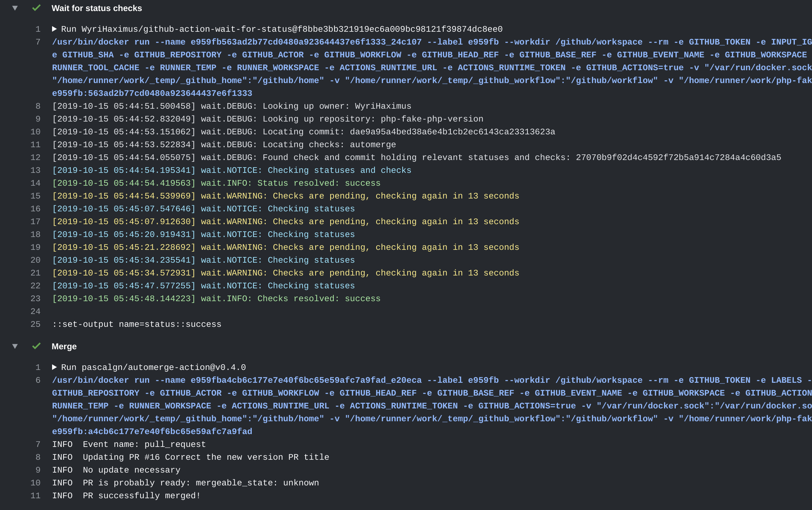Click the Wait for status checks title

point(97,8)
